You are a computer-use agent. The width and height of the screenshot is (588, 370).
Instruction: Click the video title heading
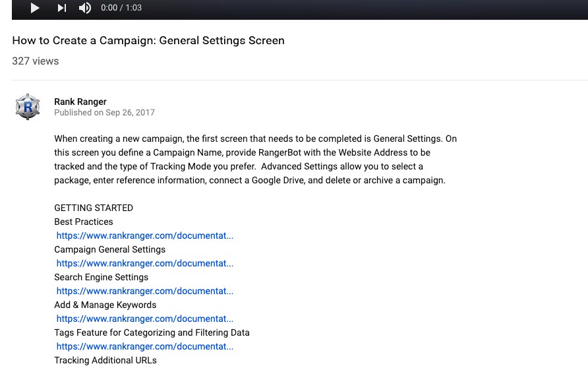pyautogui.click(x=148, y=40)
